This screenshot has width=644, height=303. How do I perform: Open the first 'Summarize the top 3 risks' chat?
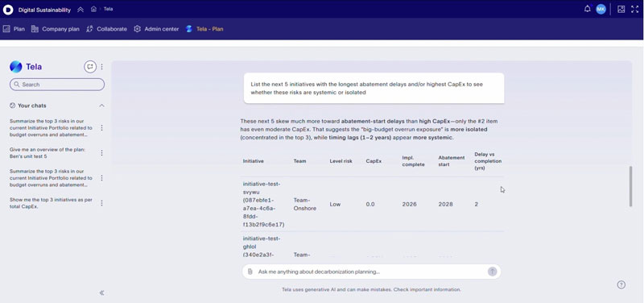51,128
